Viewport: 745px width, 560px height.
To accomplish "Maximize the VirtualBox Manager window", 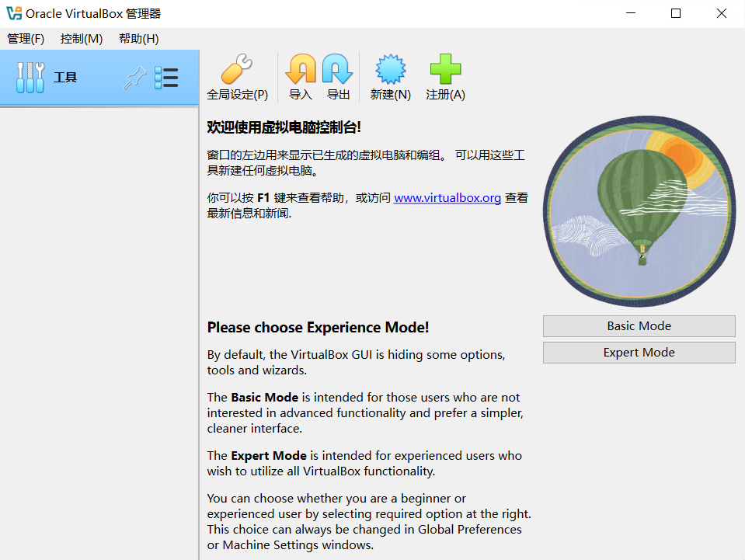I will click(676, 13).
